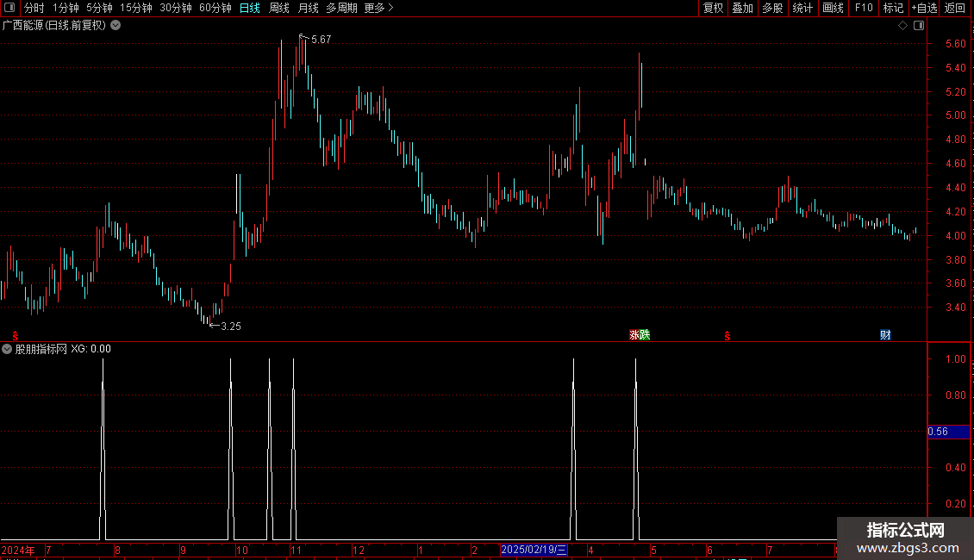Switch to 月线 monthly chart

(308, 8)
